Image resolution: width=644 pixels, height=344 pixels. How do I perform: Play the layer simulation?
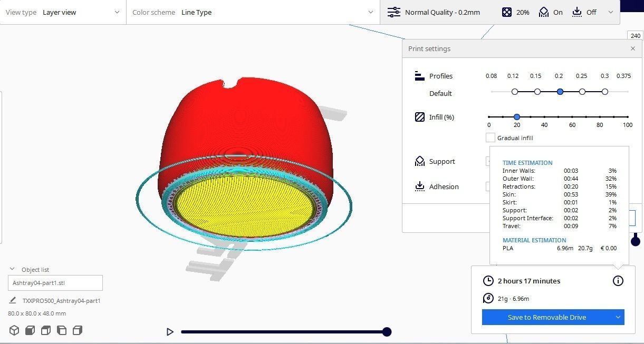point(170,332)
